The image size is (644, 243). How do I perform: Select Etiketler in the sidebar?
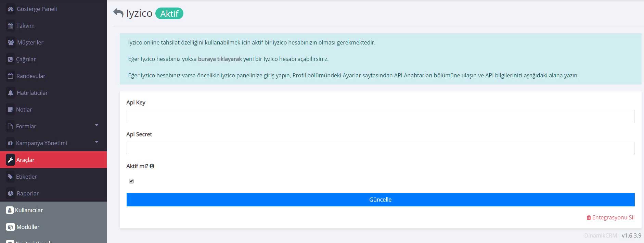[53, 177]
